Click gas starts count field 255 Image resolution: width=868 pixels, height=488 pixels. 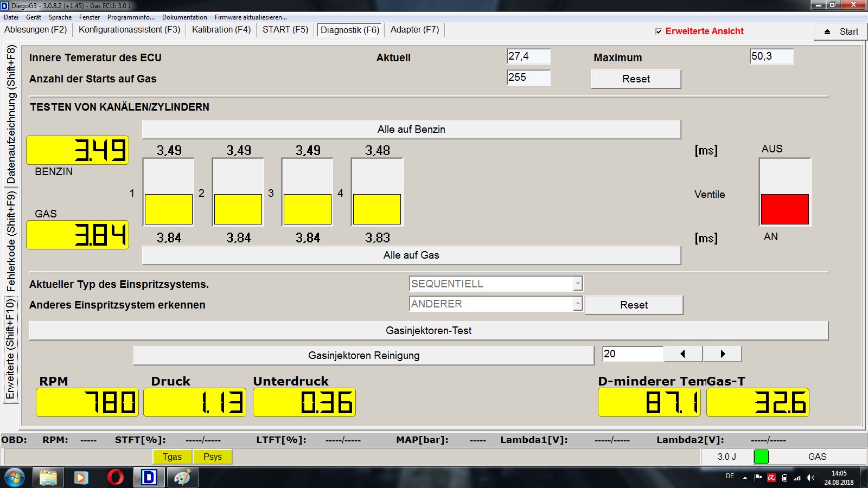coord(529,78)
